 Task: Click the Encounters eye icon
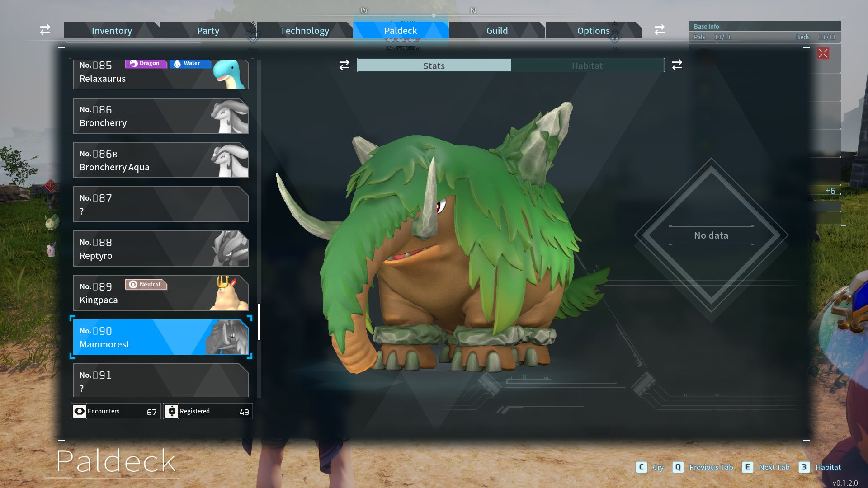[x=80, y=411]
